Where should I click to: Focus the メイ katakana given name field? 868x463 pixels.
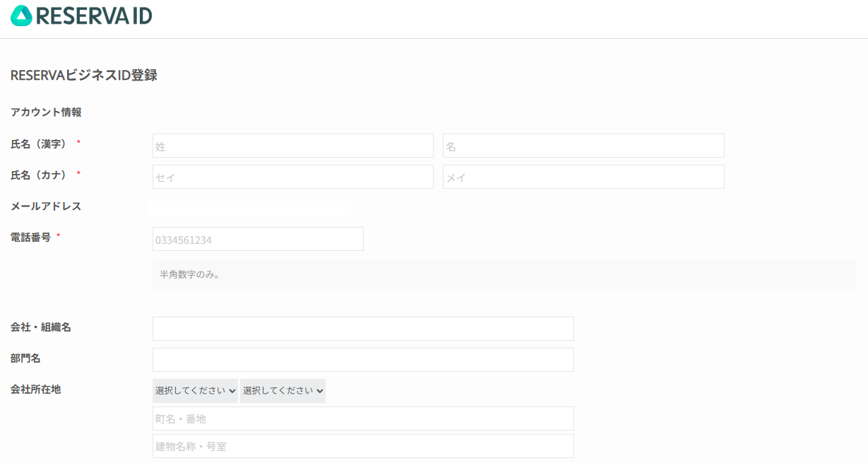[x=583, y=177]
